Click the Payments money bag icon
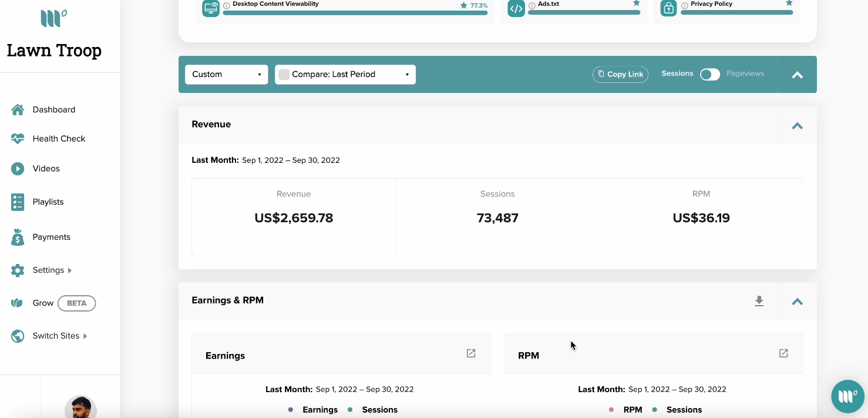This screenshot has height=418, width=868. [18, 237]
